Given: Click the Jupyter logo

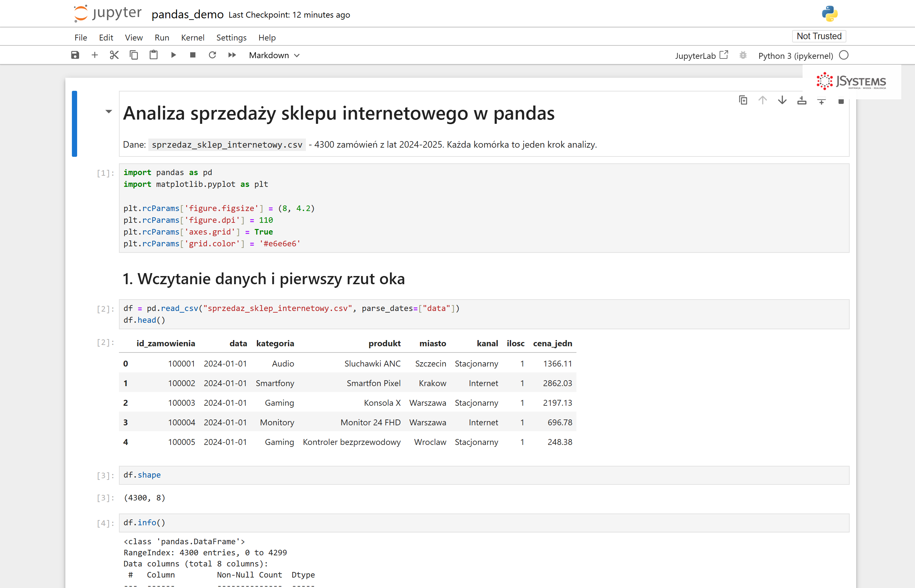Looking at the screenshot, I should (x=107, y=13).
